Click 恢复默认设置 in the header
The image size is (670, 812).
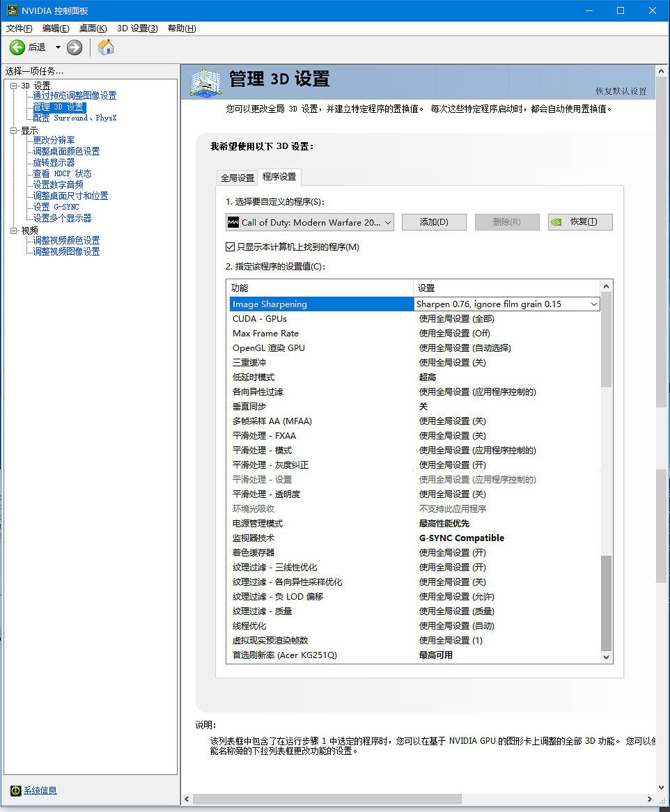[621, 91]
